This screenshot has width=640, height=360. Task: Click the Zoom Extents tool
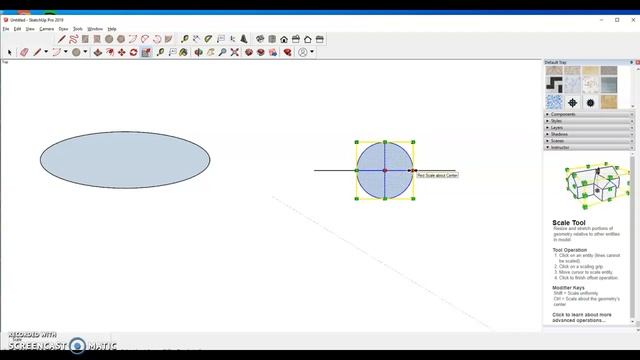pyautogui.click(x=235, y=52)
